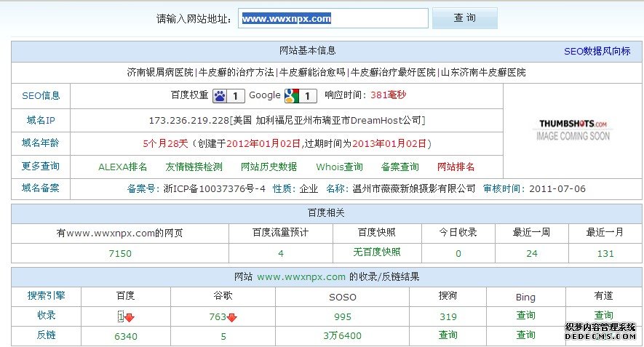Click the 域名备案 row label
This screenshot has height=347, width=644.
pos(41,188)
